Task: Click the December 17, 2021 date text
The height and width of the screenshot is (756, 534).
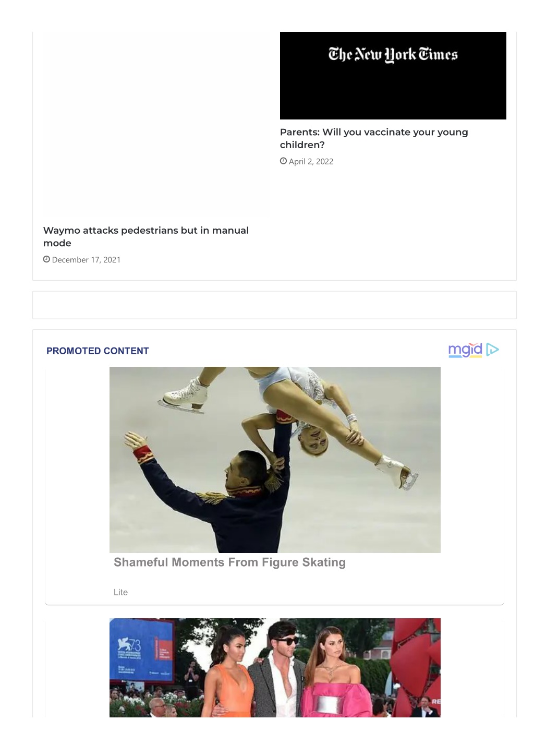Action: click(86, 260)
